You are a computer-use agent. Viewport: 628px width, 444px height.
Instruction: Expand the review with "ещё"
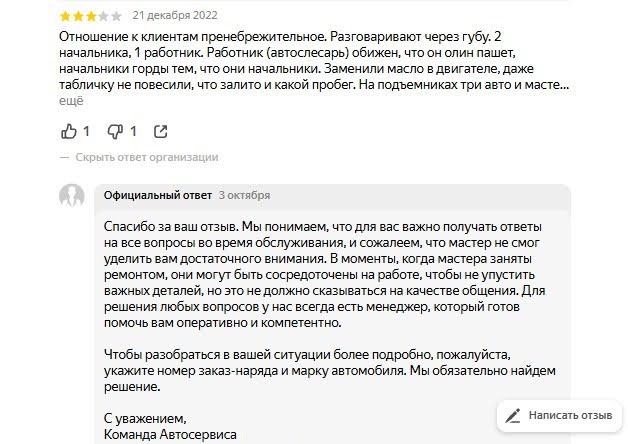point(70,101)
